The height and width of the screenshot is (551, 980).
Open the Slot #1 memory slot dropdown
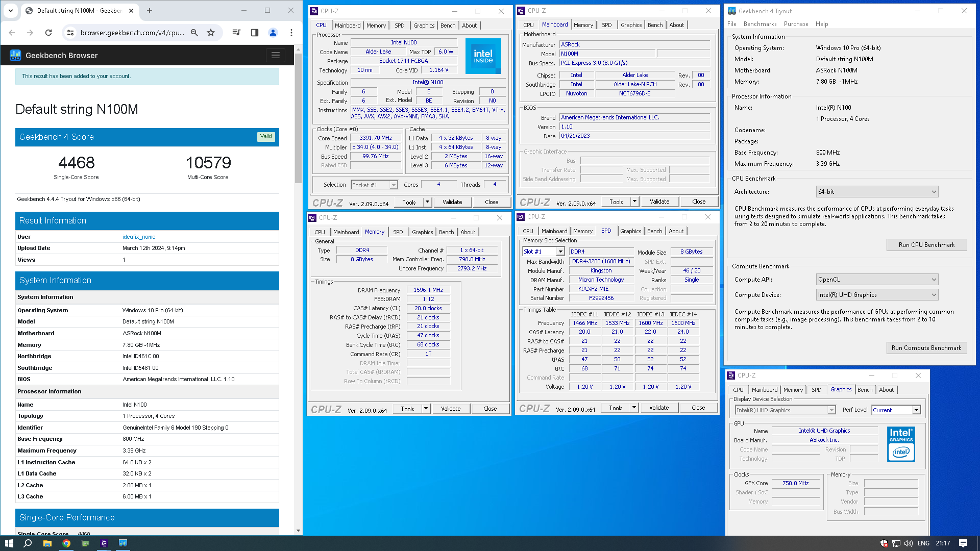click(544, 252)
